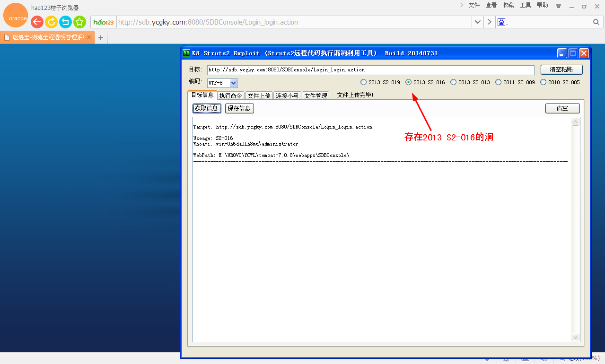Viewport: 605px width, 364px height.
Task: Open address bar history dropdown
Action: [x=478, y=22]
